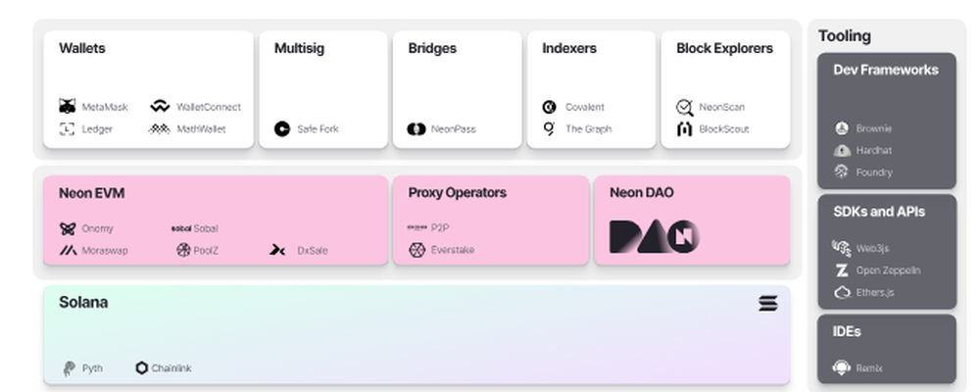This screenshot has height=392, width=980.
Task: Click the Everstake logo icon
Action: tap(416, 250)
